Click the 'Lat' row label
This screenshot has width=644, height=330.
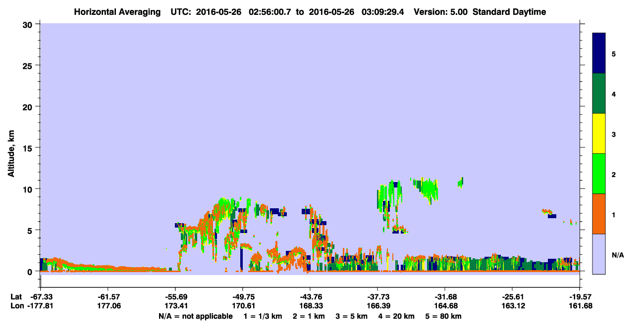16,297
